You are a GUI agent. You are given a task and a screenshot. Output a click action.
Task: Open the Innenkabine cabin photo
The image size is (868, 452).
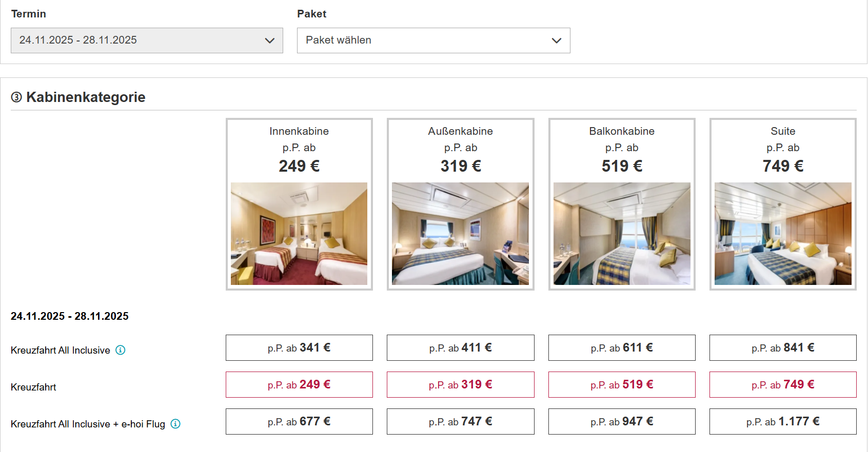299,234
